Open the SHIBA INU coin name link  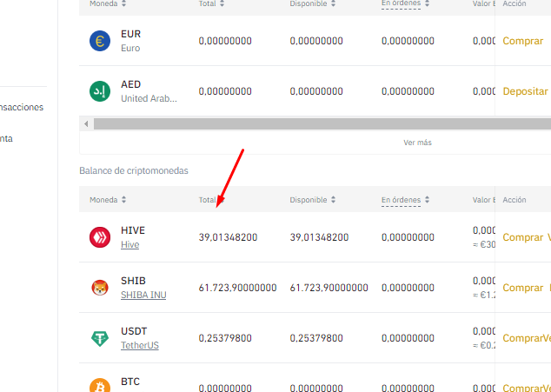click(x=143, y=295)
